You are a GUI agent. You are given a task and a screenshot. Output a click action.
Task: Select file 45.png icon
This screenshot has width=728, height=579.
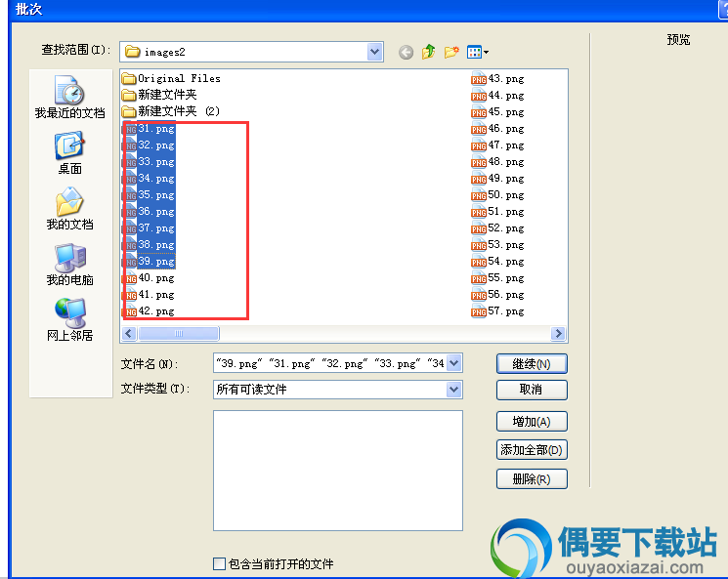[479, 112]
